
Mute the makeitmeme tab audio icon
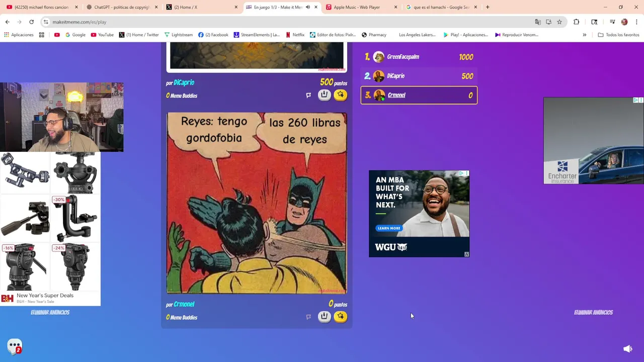tap(307, 7)
